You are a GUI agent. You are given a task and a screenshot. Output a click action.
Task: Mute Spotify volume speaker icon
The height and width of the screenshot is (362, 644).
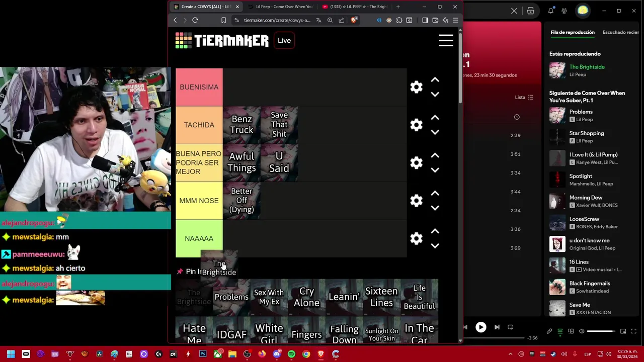click(x=582, y=331)
